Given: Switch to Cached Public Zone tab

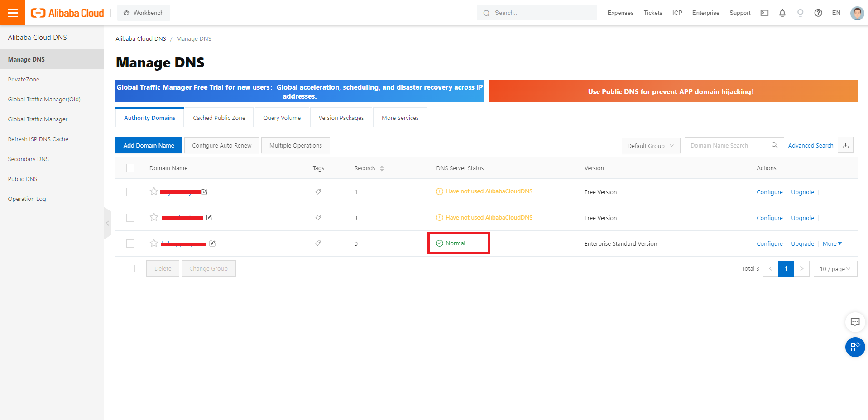Looking at the screenshot, I should 219,118.
